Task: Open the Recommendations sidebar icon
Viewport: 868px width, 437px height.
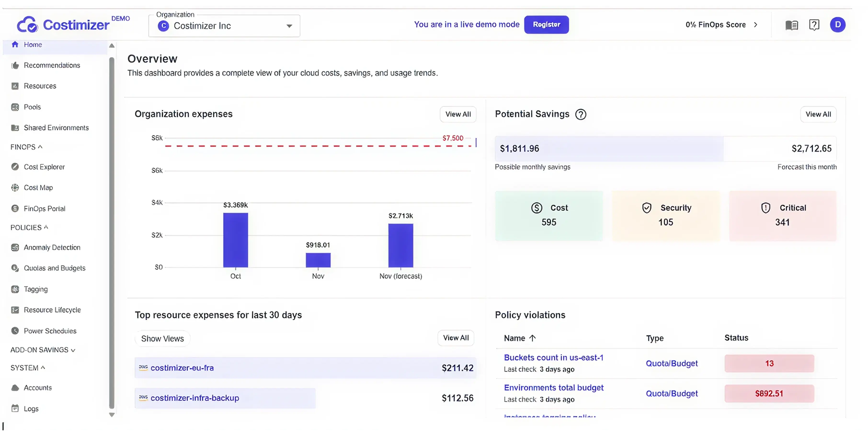Action: (15, 65)
